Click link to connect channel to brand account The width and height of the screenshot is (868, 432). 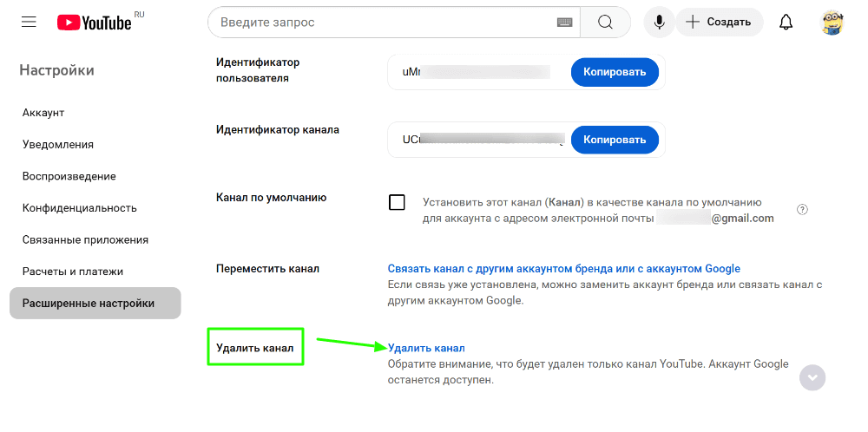point(563,269)
